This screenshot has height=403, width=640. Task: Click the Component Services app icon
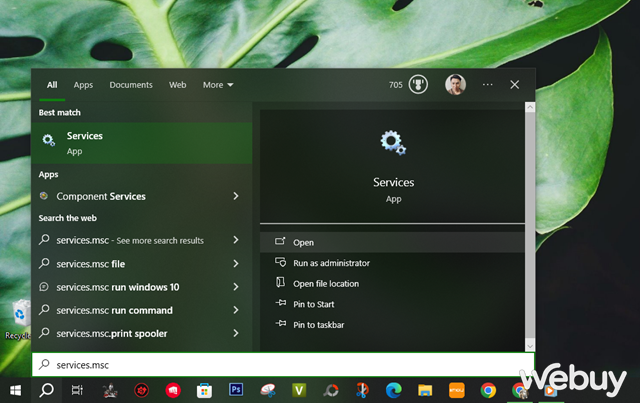[44, 196]
